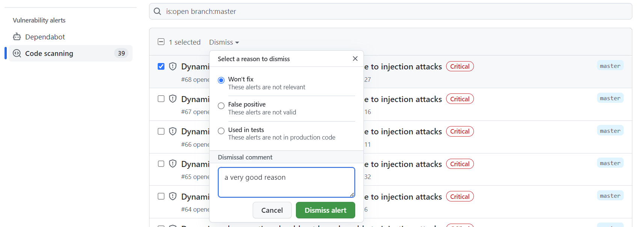
Task: Click shield icon of alert #67
Action: [x=173, y=99]
